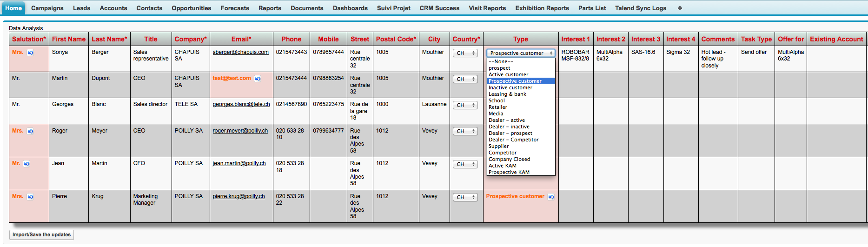Revert test@test.com email edit icon
This screenshot has height=247, width=868.
pyautogui.click(x=258, y=79)
